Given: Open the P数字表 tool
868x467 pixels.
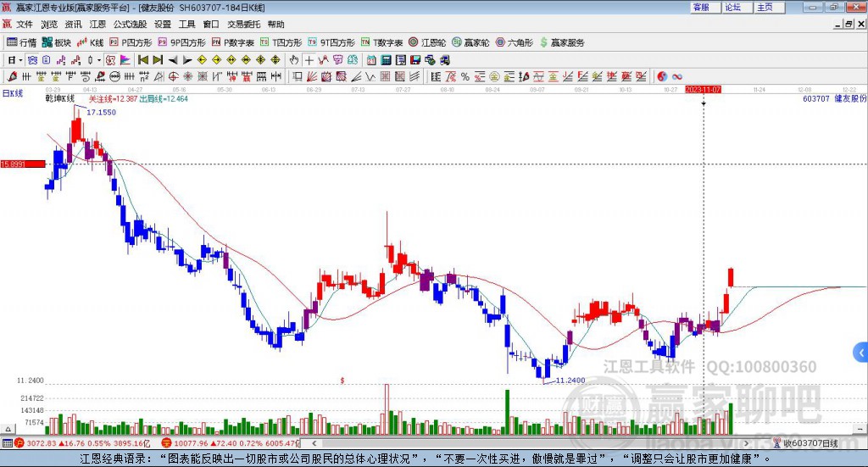Looking at the screenshot, I should (232, 42).
